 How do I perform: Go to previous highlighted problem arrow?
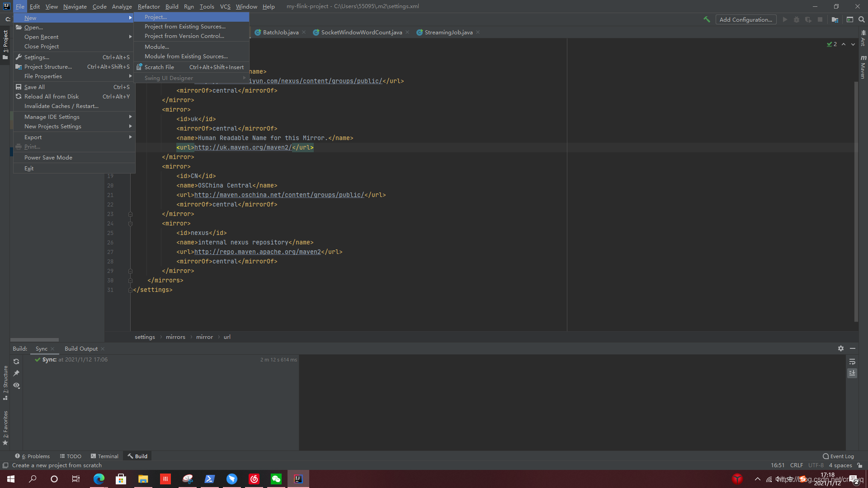pyautogui.click(x=844, y=44)
